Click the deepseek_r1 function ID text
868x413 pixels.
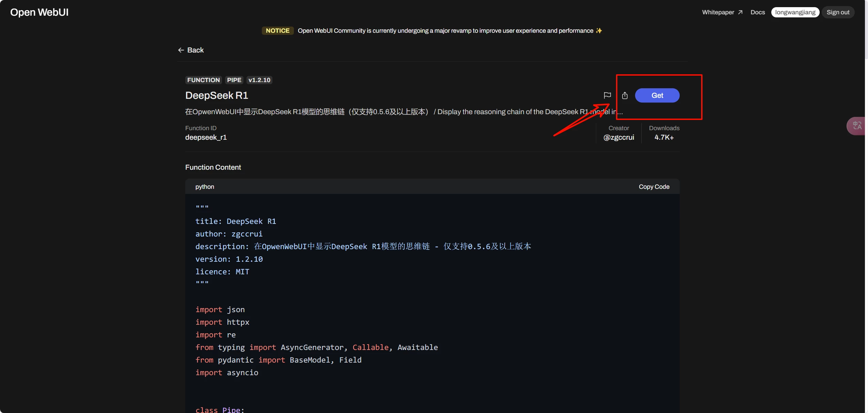pyautogui.click(x=206, y=137)
